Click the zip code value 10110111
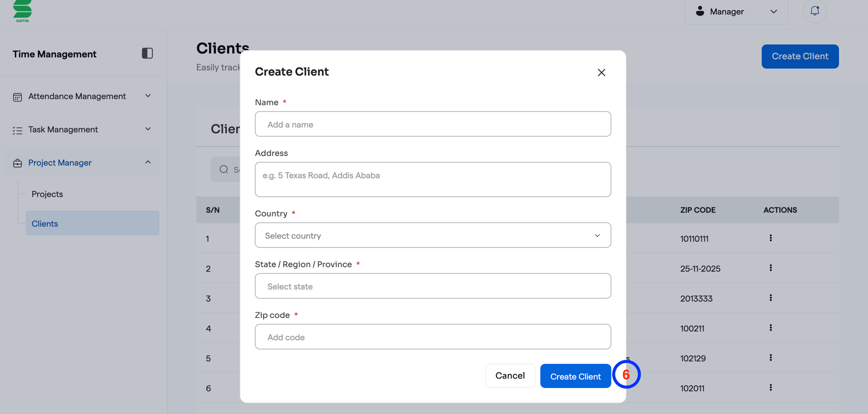868x414 pixels. tap(694, 239)
